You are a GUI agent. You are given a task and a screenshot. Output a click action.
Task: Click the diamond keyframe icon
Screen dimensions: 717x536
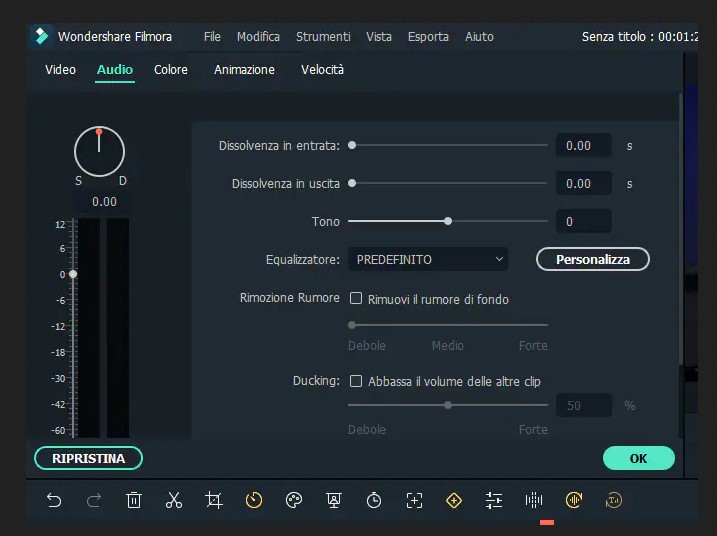454,500
